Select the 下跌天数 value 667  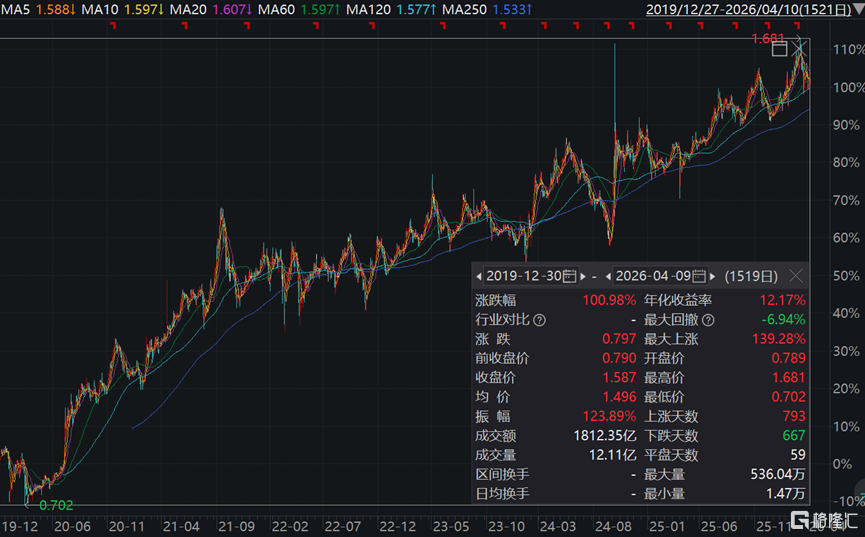click(x=794, y=436)
